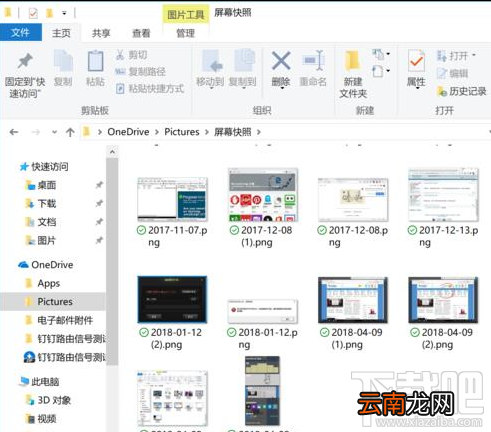Go back using the back arrow
Viewport: 491px width, 432px height.
tap(14, 132)
